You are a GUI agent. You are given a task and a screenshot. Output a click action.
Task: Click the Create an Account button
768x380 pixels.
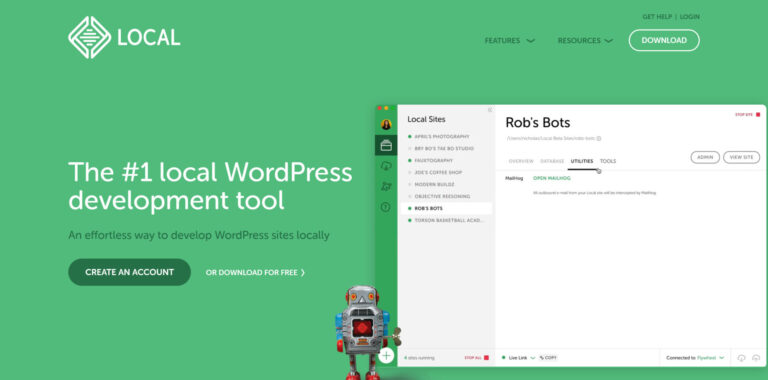(129, 272)
